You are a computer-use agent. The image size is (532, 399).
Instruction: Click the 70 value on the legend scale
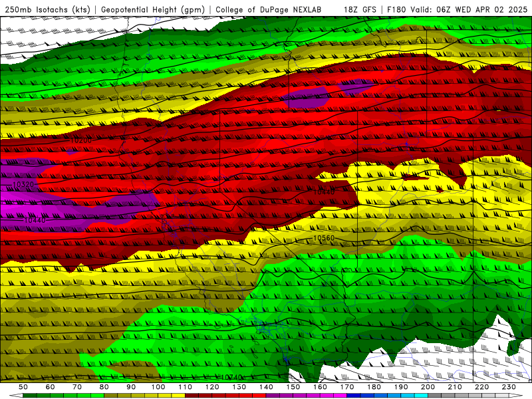point(77,387)
